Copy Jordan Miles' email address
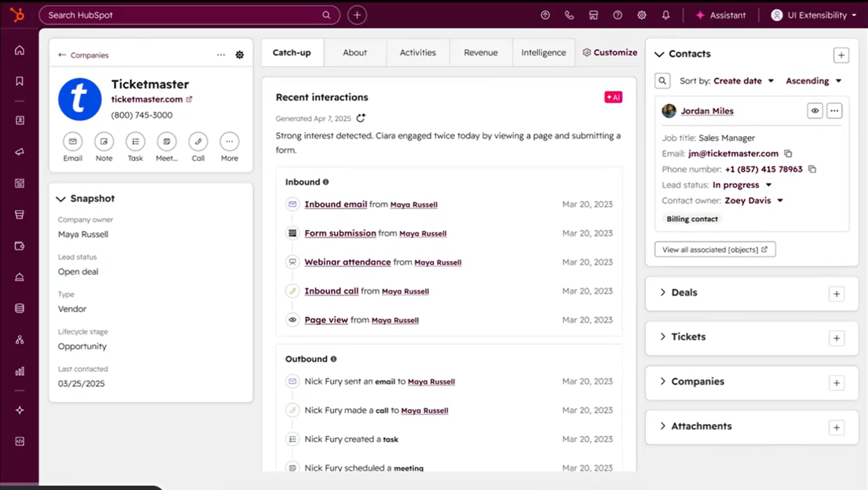868x490 pixels. click(x=788, y=154)
